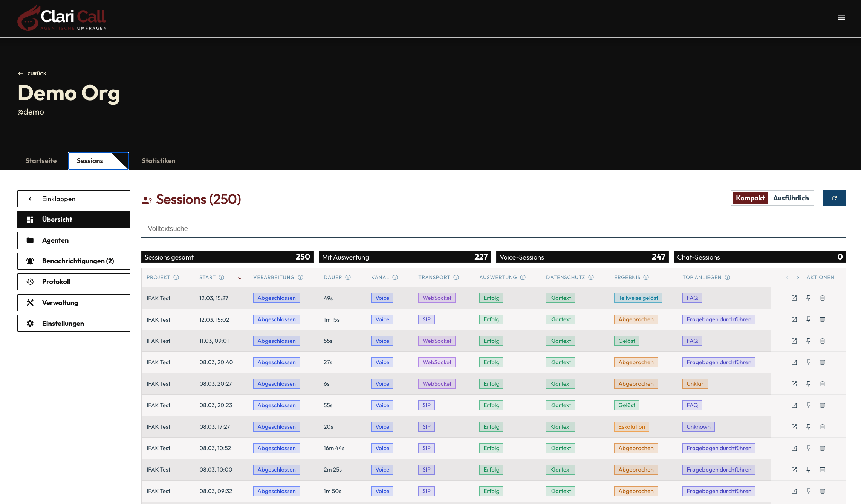Click info icon beside Datenschutz header

pos(591,278)
